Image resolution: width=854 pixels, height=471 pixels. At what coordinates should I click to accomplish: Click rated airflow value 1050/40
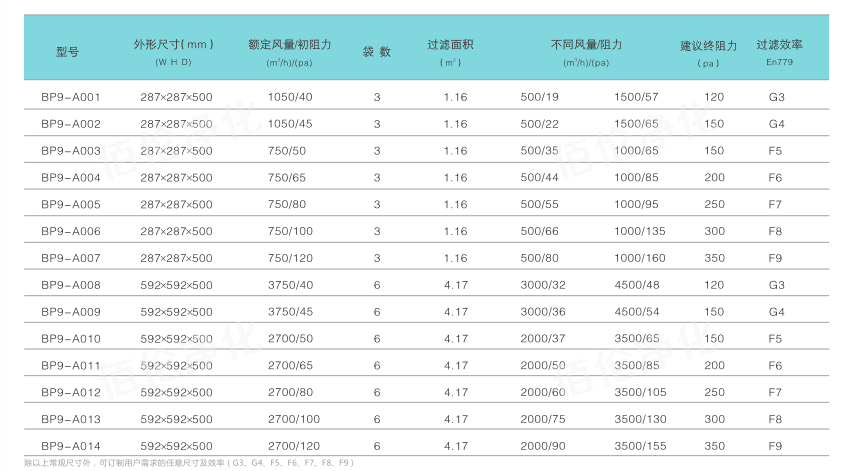[290, 97]
